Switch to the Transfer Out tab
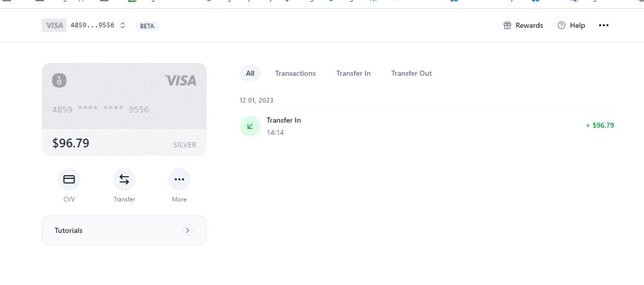 (x=411, y=73)
